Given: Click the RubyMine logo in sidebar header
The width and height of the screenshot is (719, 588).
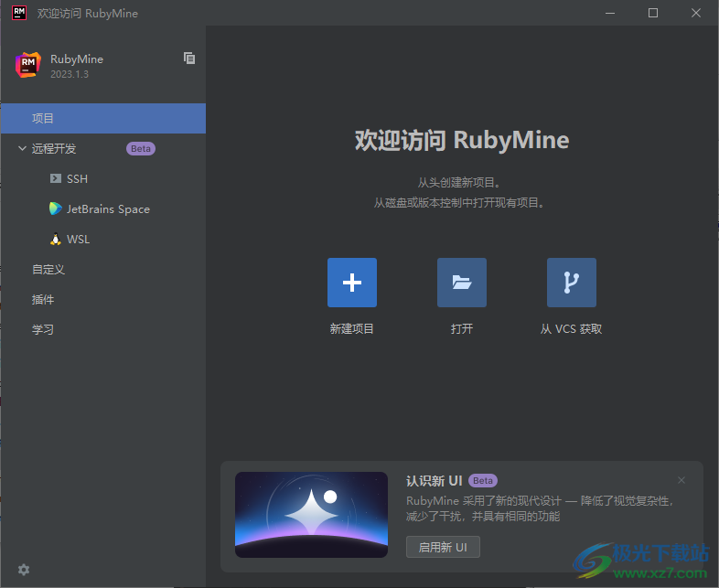Looking at the screenshot, I should click(x=28, y=65).
